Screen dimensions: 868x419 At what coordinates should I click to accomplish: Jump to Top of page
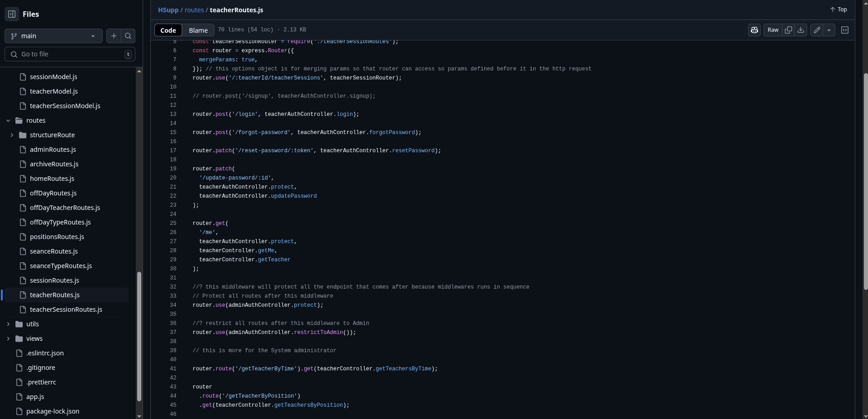coord(838,10)
